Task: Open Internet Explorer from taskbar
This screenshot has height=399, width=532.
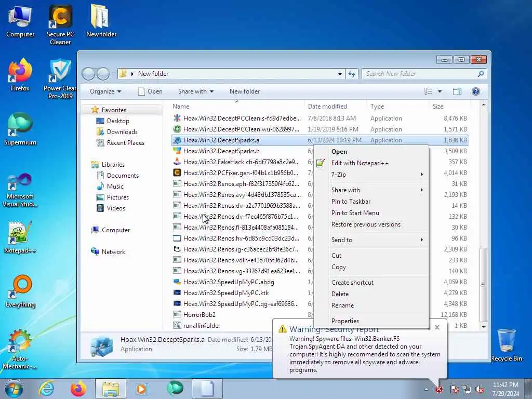Action: (46, 389)
